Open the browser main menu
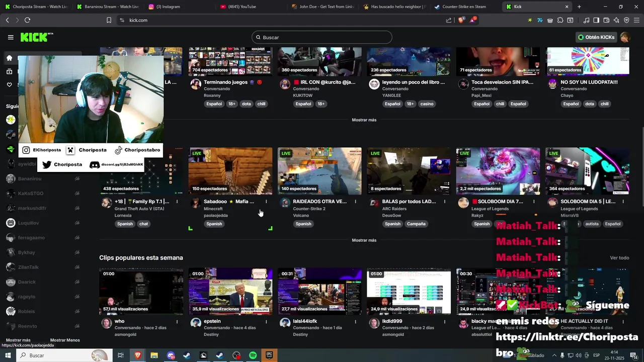This screenshot has width=644, height=362. [x=636, y=20]
